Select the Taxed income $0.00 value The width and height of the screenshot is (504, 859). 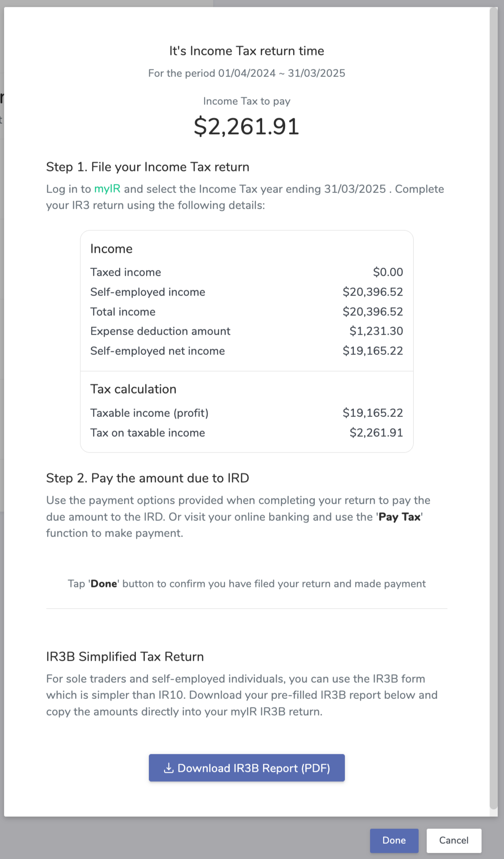[388, 272]
